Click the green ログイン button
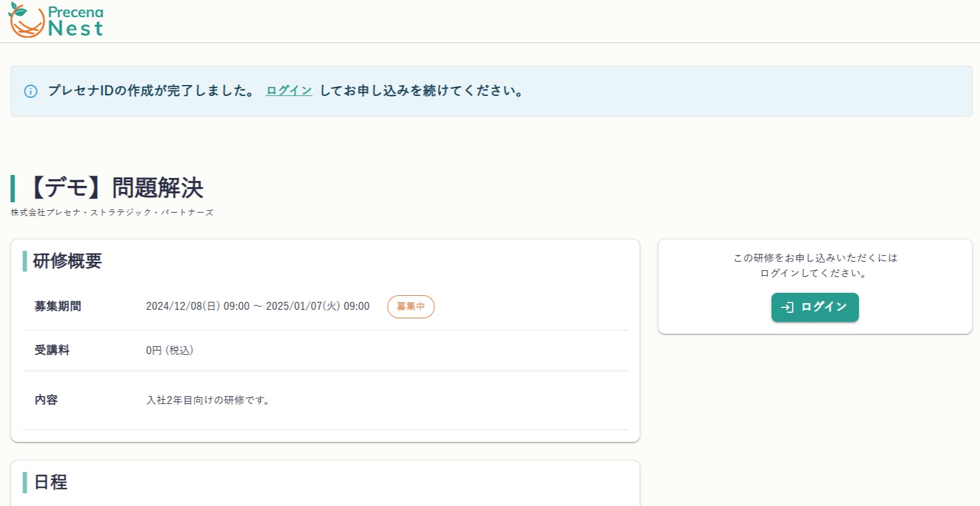Viewport: 980px width, 506px height. coord(815,307)
